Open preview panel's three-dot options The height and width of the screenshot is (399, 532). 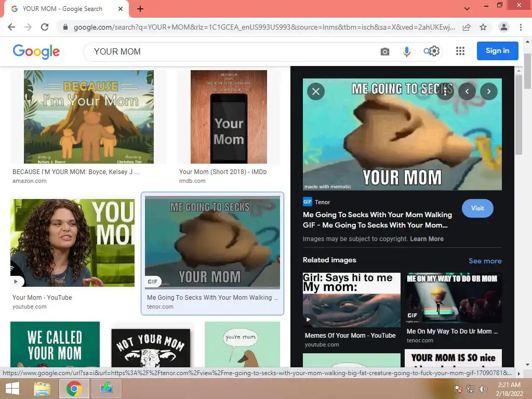pos(445,91)
